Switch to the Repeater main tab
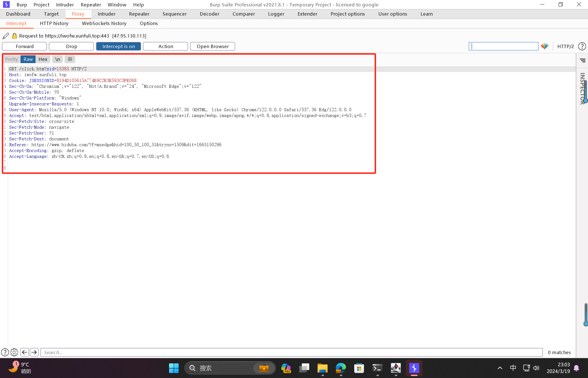 [139, 14]
